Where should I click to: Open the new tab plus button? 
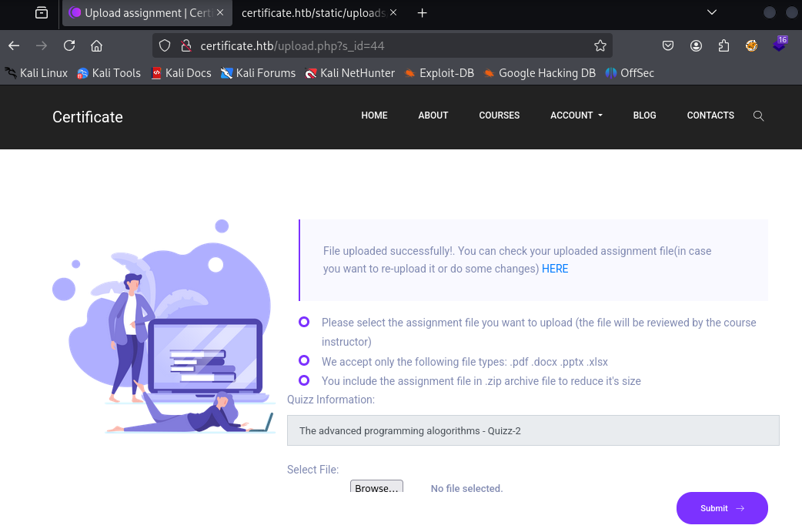[x=422, y=13]
